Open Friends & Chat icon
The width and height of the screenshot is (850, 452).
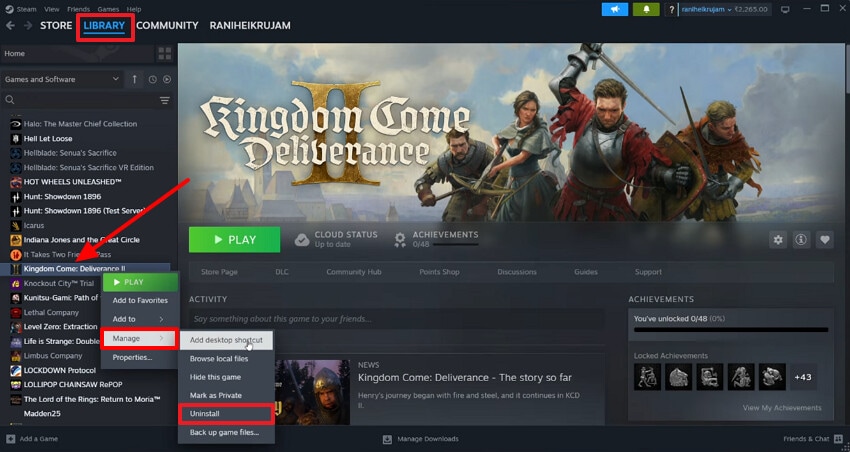(x=839, y=439)
